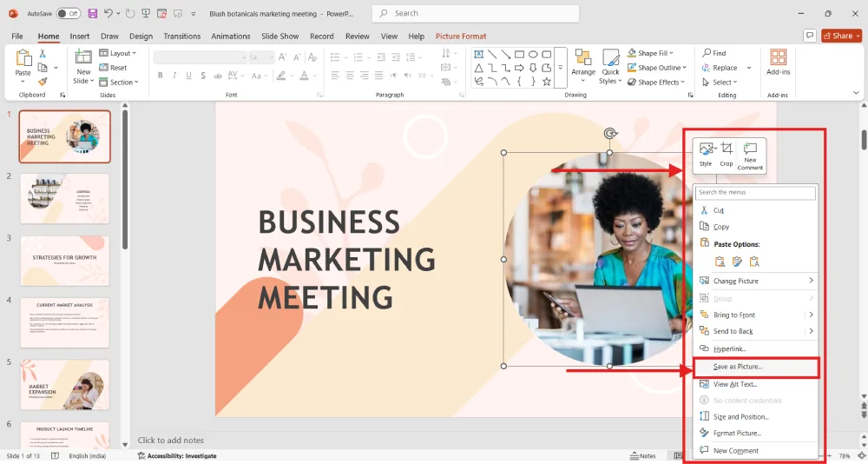Expand the Send to Back submenu arrow
This screenshot has width=868, height=464.
pos(811,331)
